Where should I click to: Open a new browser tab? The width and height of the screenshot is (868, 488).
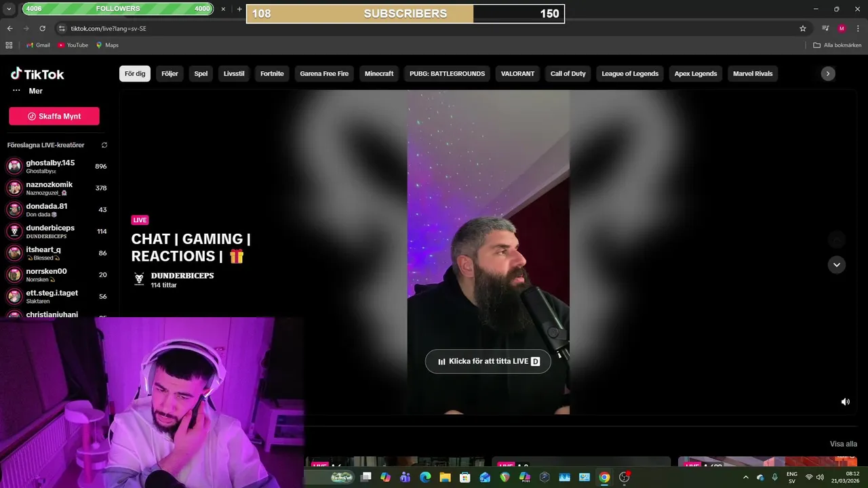pos(239,9)
